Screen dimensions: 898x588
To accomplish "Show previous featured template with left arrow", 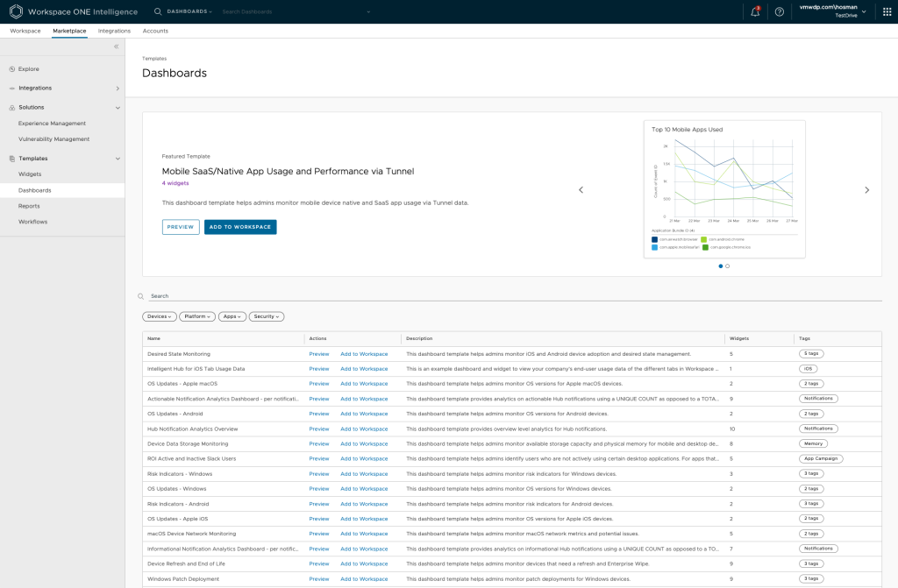I will (x=580, y=190).
